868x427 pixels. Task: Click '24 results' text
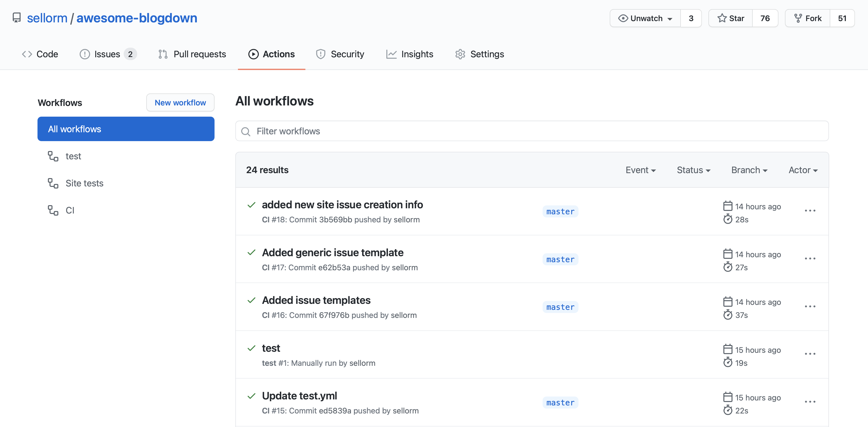point(267,170)
